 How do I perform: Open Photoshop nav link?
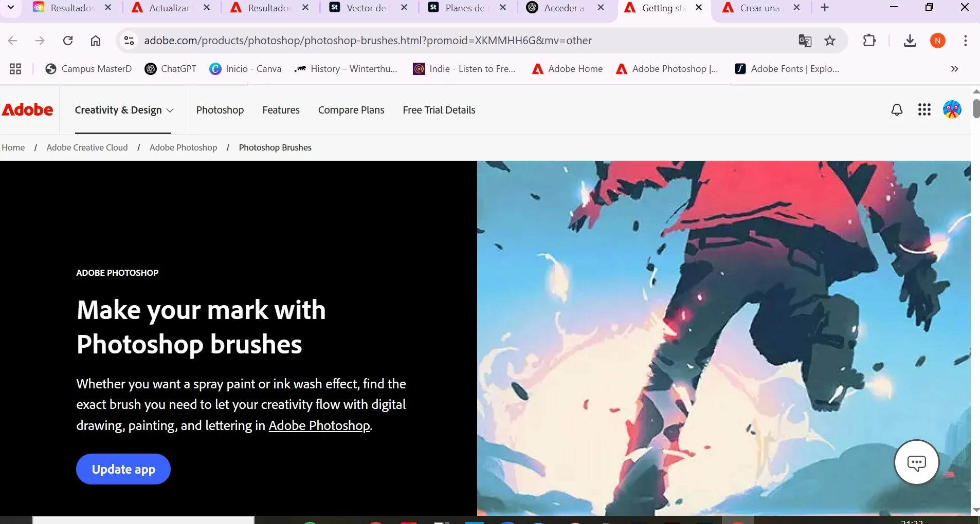click(x=220, y=110)
